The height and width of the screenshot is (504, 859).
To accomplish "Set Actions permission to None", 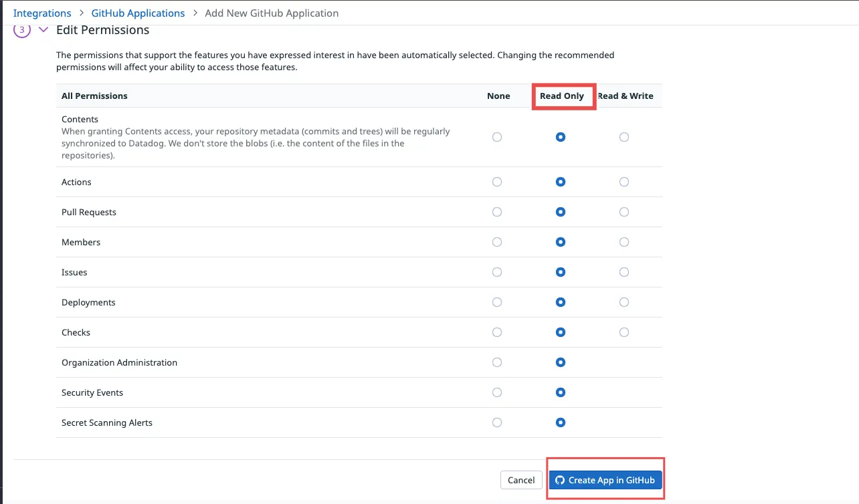I will click(x=497, y=182).
